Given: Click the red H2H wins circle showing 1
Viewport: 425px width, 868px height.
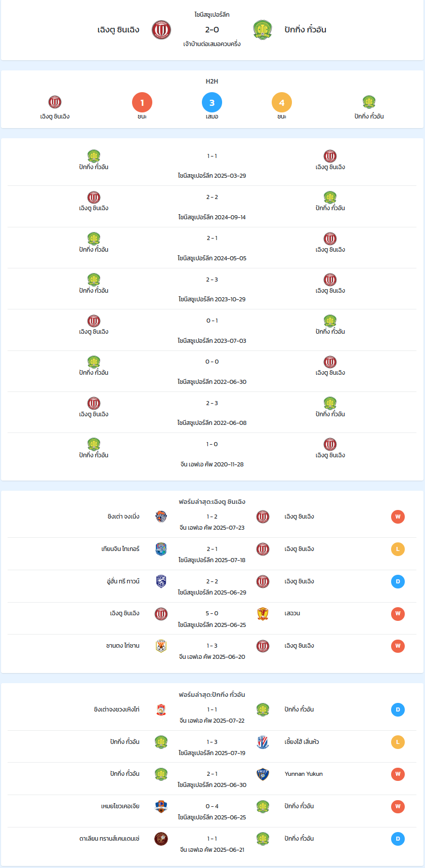Looking at the screenshot, I should tap(142, 102).
